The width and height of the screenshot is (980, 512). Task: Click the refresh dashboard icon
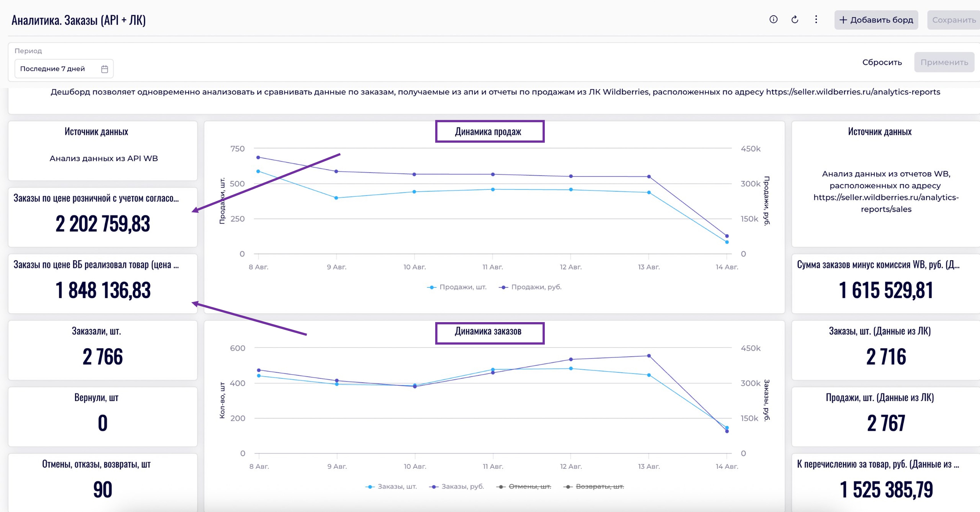click(795, 19)
